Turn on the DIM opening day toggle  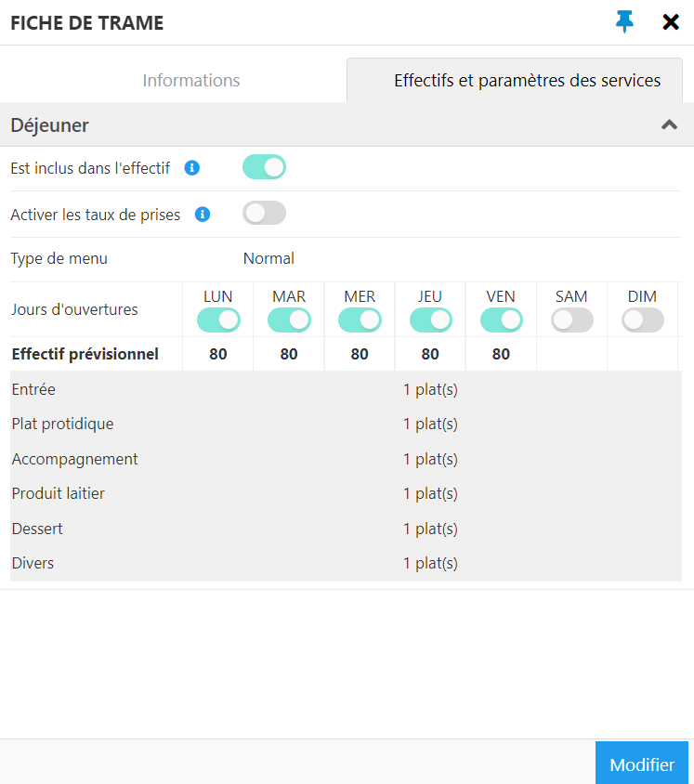(643, 320)
